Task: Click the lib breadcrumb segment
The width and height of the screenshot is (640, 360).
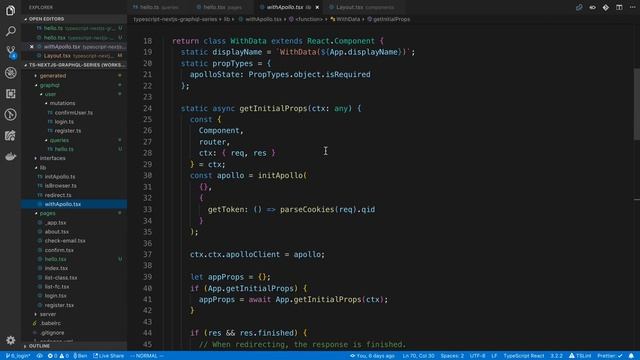Action: tap(227, 19)
